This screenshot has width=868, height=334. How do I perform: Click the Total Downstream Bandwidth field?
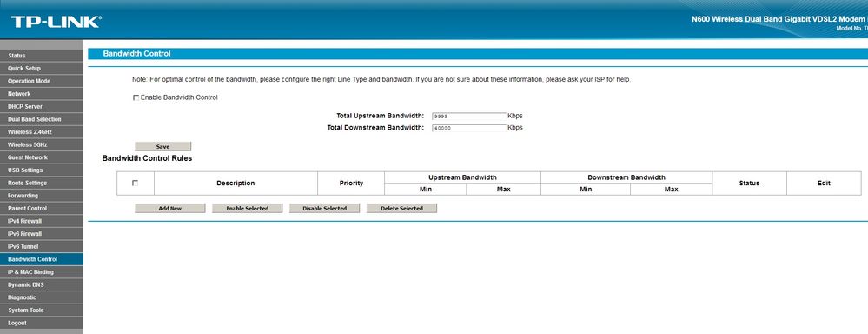coord(469,128)
